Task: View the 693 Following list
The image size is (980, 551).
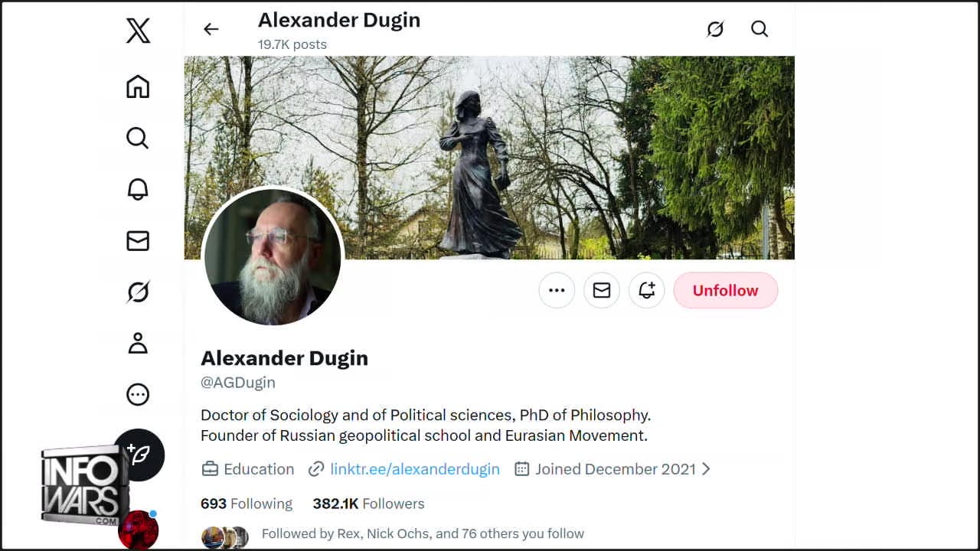Action: [247, 504]
